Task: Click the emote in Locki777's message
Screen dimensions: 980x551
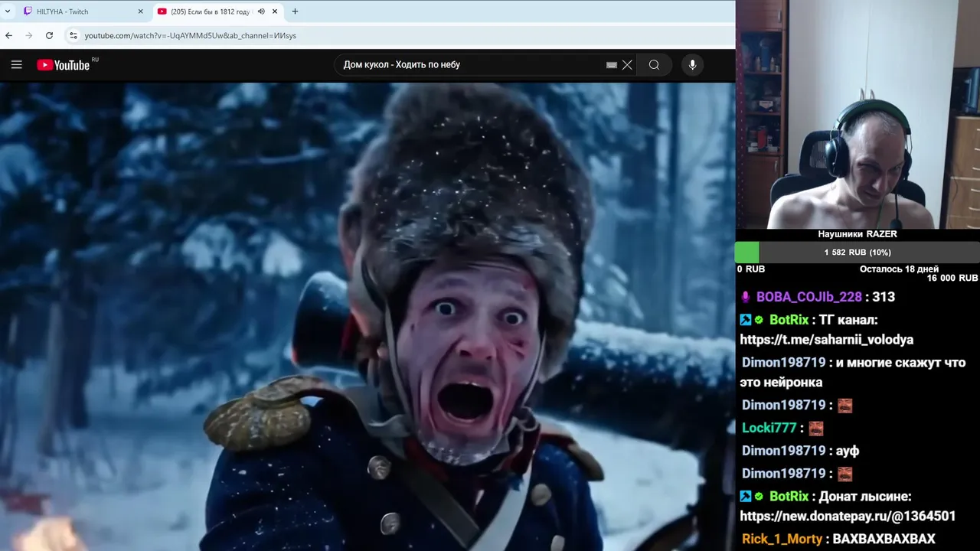Action: 815,429
